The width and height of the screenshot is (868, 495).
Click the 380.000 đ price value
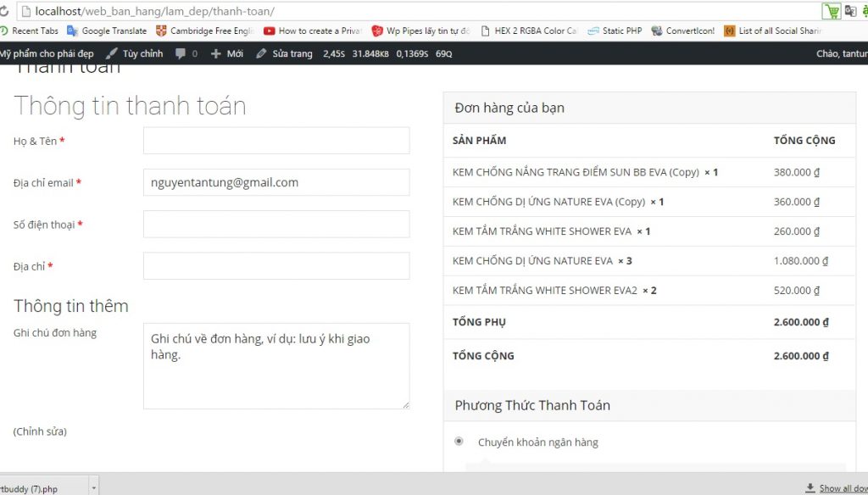[797, 172]
